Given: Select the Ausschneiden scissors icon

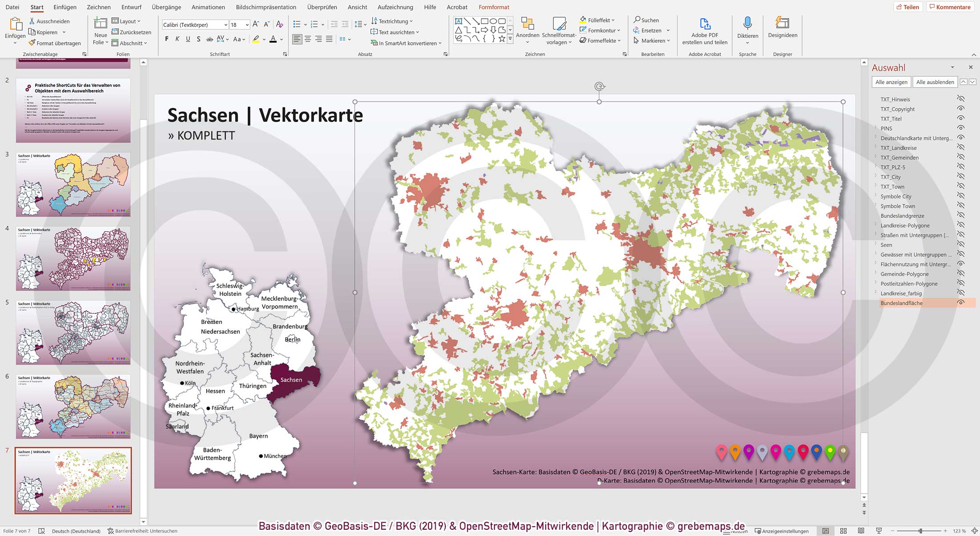Looking at the screenshot, I should coord(33,21).
